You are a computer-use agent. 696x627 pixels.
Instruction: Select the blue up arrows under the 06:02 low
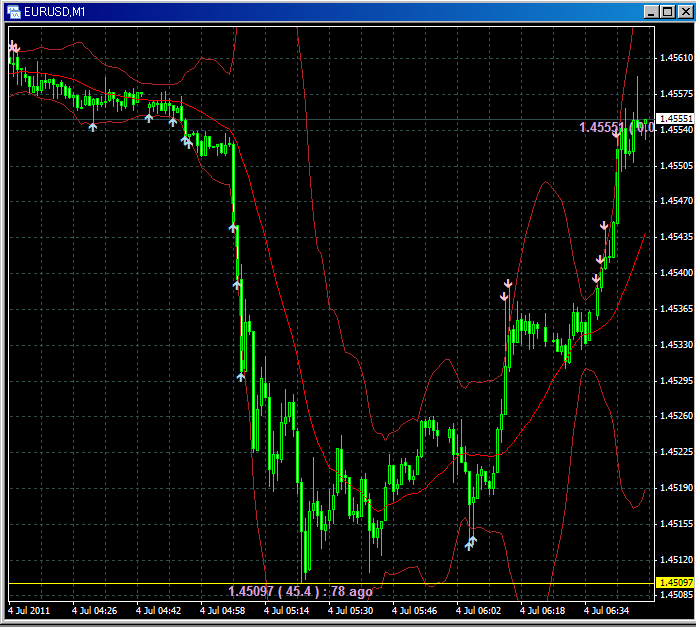coord(470,543)
